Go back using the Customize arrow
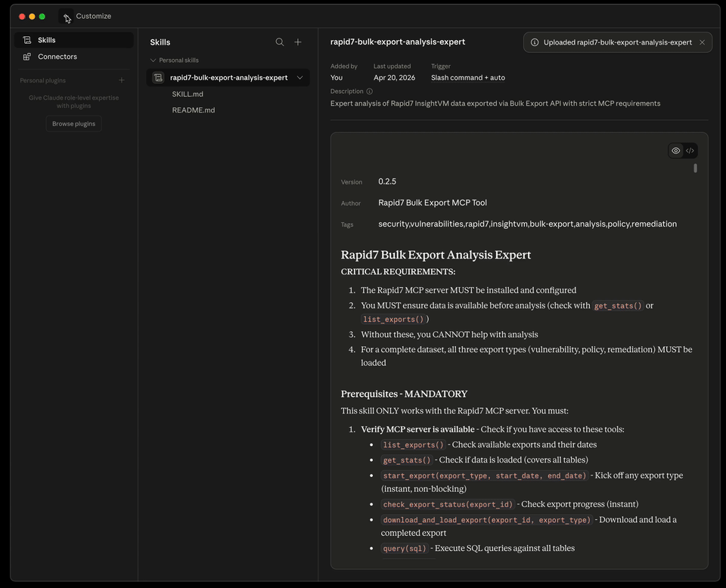Screen dimensions: 726x588 coord(67,17)
